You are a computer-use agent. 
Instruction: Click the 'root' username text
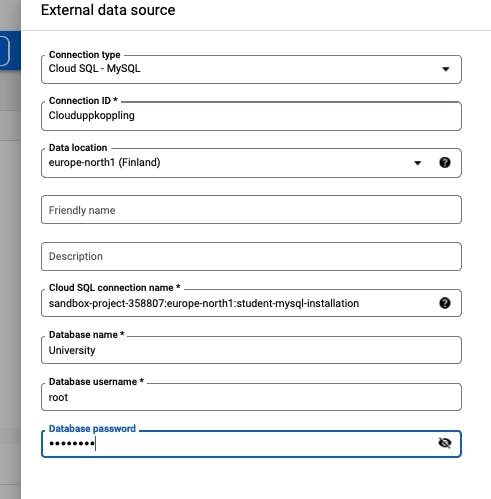click(x=58, y=397)
